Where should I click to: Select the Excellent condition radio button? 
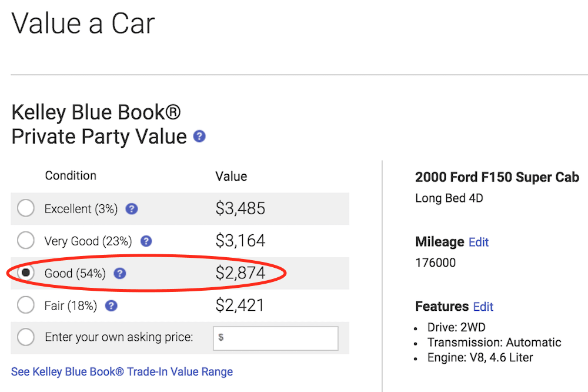tap(26, 208)
